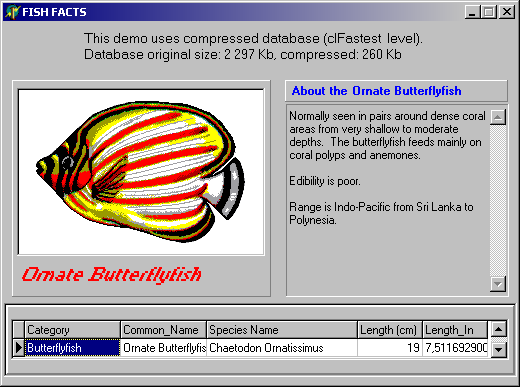The image size is (520, 387).
Task: Click the memo scrollbar up arrow
Action: [498, 117]
